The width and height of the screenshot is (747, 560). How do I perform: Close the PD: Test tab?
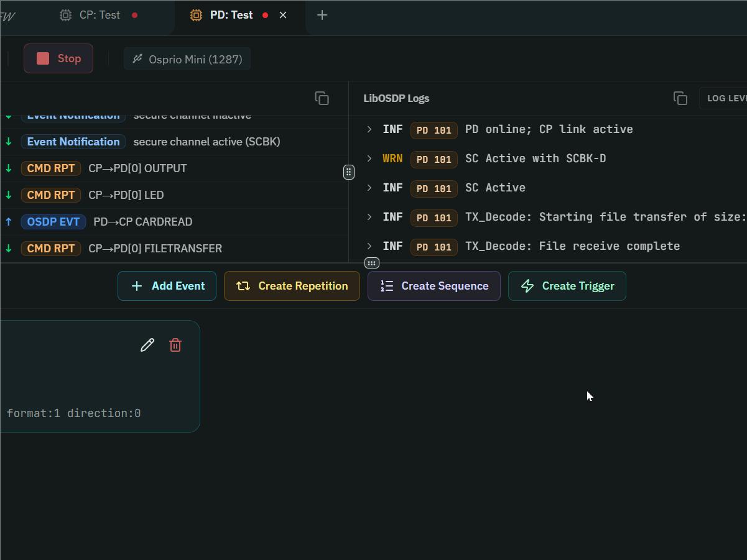point(283,15)
